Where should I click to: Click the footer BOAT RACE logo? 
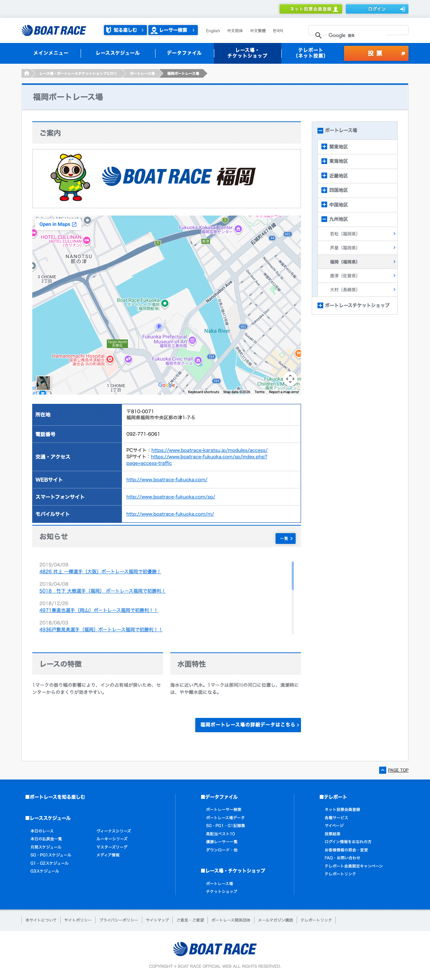point(215,949)
